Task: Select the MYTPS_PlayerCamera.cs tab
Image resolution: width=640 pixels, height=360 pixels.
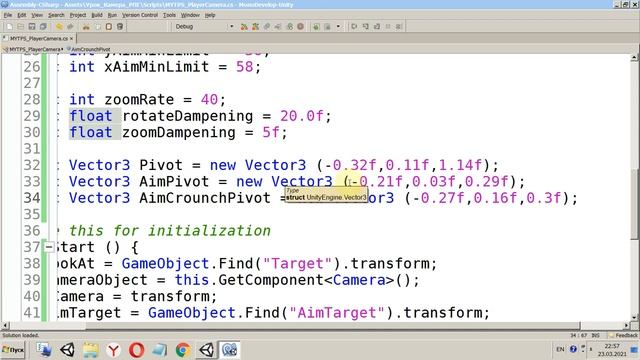Action: [39, 38]
